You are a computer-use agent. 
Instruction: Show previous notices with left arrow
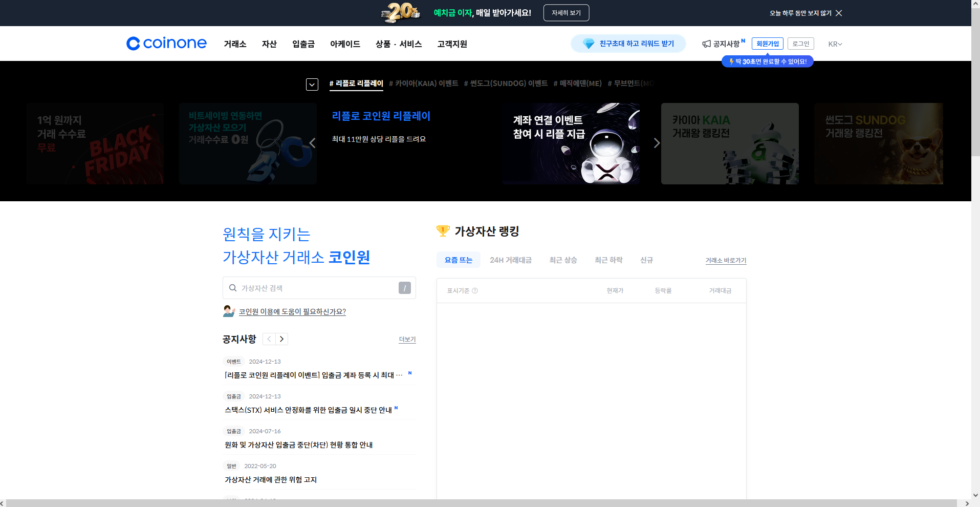(269, 339)
